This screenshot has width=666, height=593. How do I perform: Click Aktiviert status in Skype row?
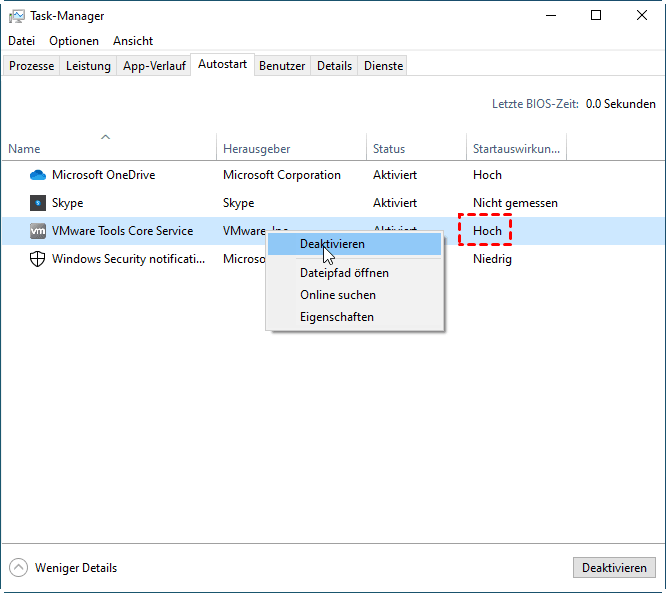coord(395,203)
